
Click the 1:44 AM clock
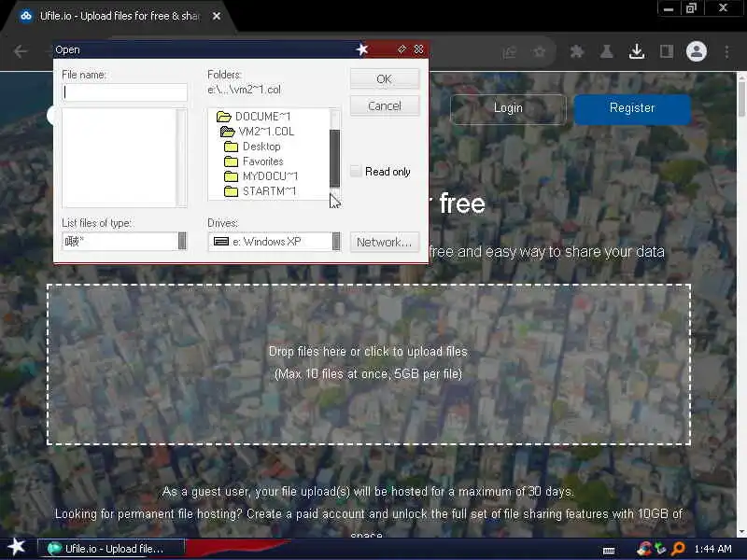point(712,549)
